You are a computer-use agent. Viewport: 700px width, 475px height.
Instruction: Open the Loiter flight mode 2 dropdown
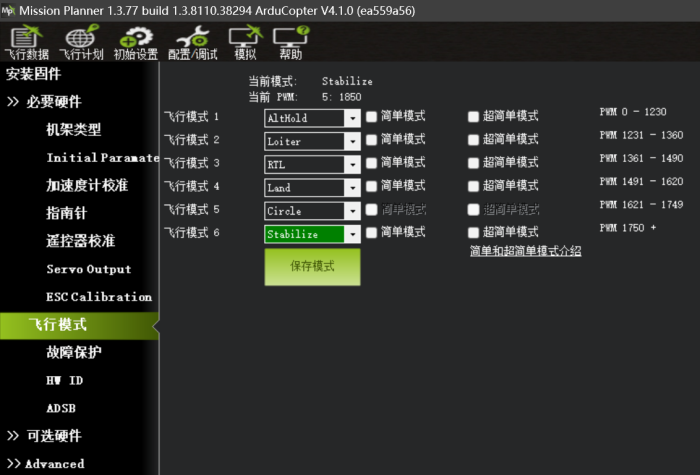coord(312,142)
